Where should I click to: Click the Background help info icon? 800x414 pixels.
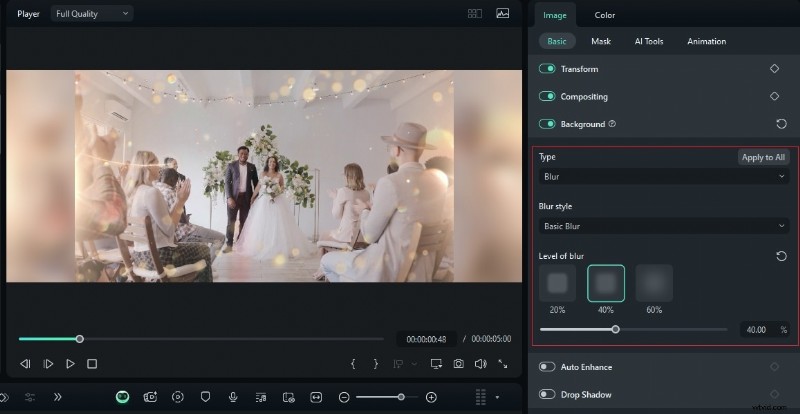[x=612, y=124]
